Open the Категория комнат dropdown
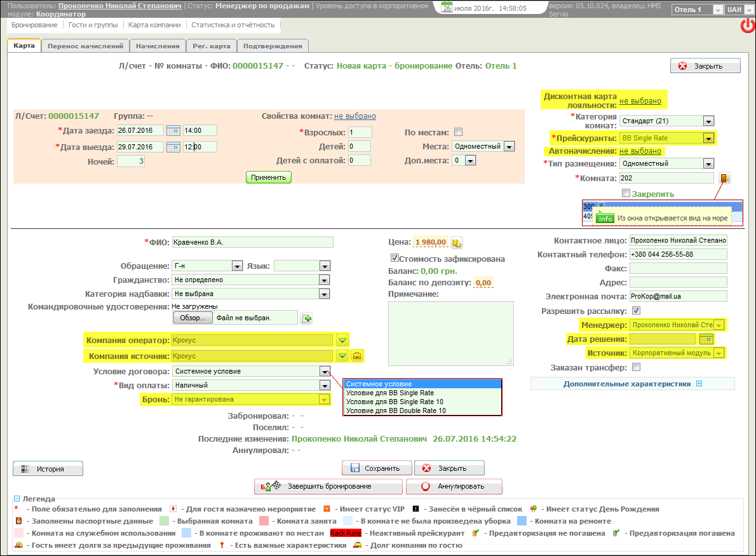Viewport: 756px width, 556px height. click(x=708, y=121)
